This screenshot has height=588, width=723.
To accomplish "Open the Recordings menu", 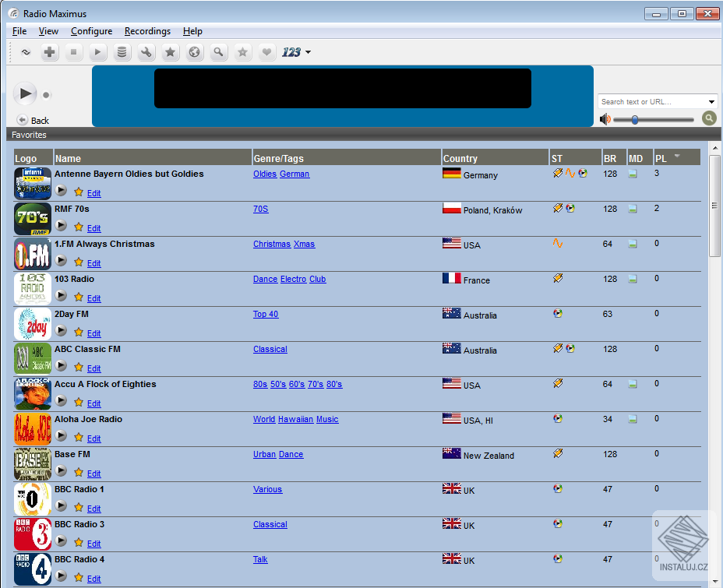I will click(x=147, y=31).
